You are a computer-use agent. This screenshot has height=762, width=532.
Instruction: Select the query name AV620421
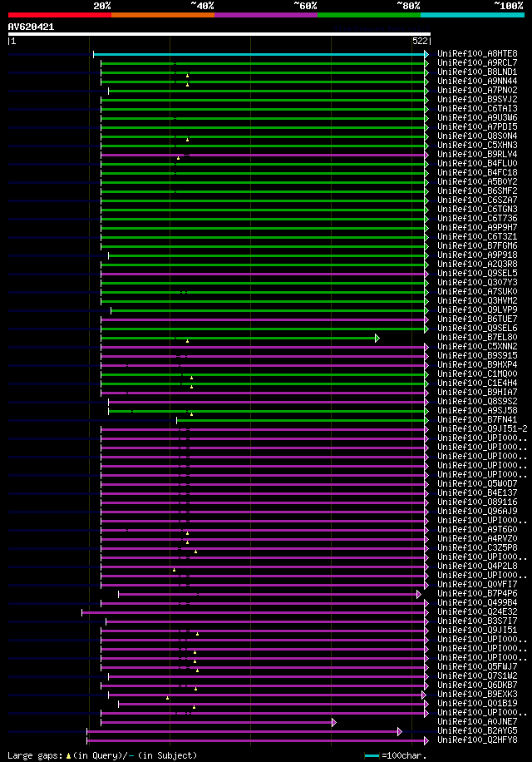coord(31,27)
